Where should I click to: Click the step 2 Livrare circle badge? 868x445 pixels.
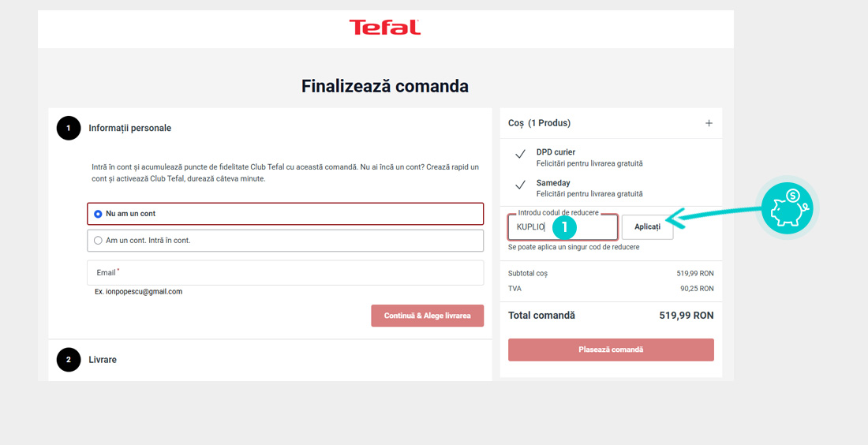(x=69, y=360)
